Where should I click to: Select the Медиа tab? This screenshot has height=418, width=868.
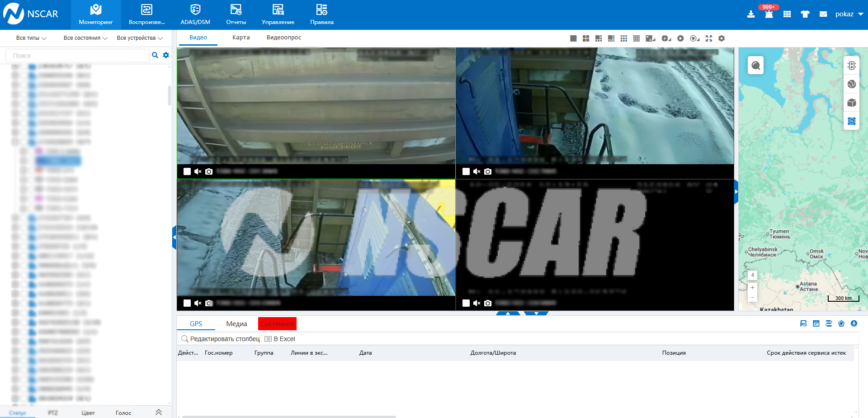(236, 324)
